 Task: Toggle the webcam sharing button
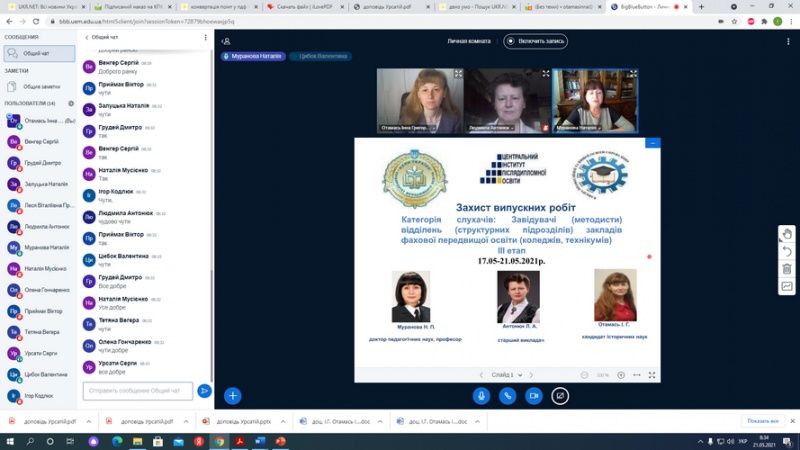[534, 395]
